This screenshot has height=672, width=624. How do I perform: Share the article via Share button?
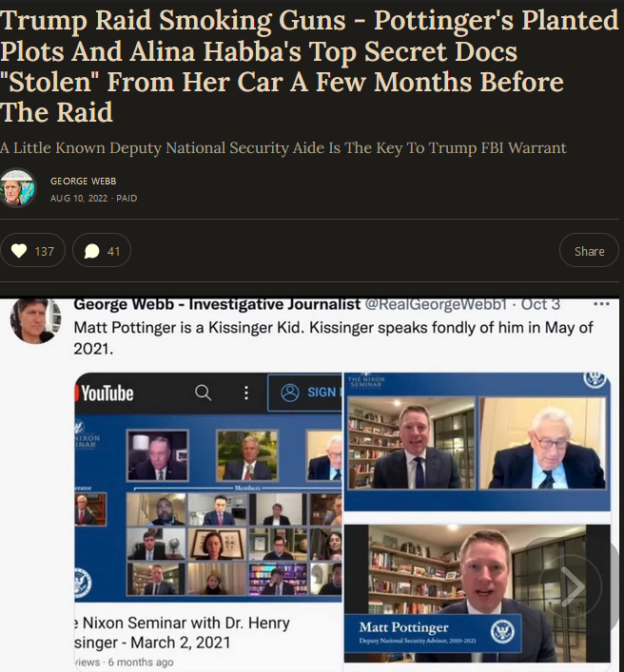coord(589,250)
